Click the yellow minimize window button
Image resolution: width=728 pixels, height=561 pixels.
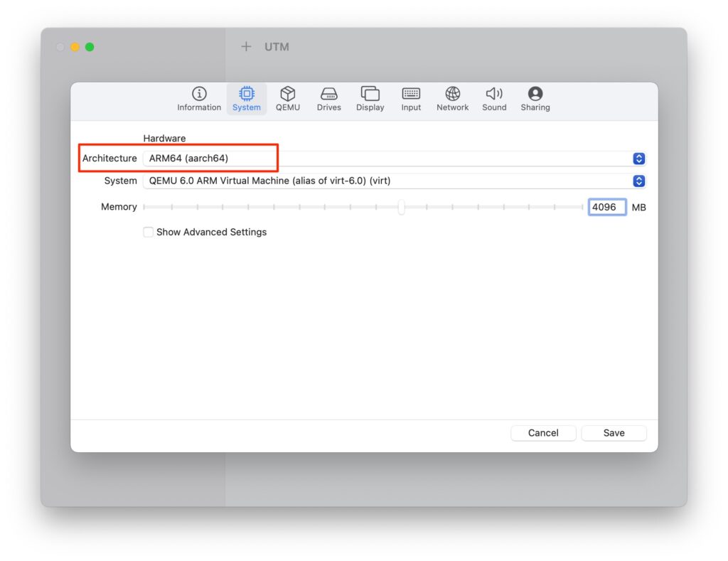click(75, 47)
